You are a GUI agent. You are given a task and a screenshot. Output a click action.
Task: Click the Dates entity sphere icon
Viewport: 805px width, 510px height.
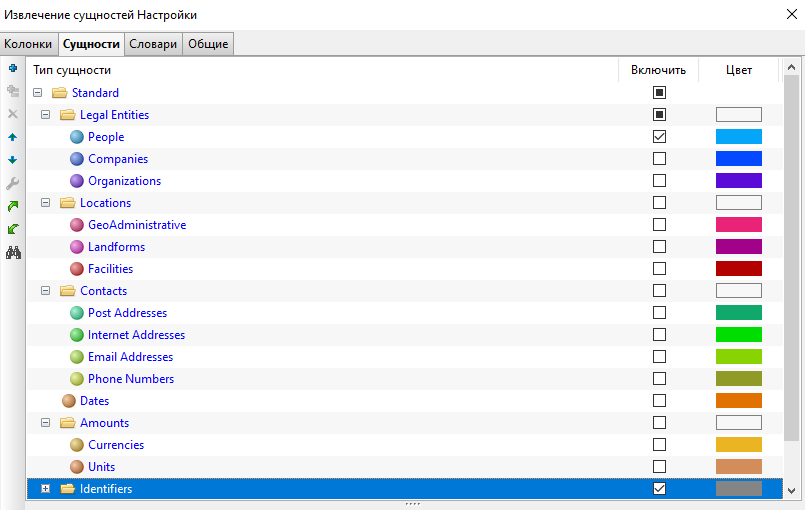(69, 401)
